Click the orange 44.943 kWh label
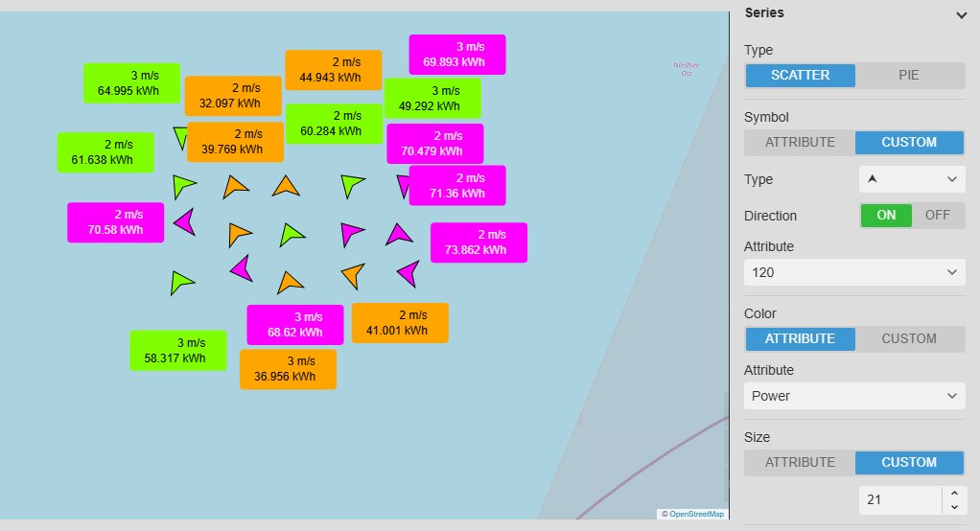The image size is (980, 531). click(x=333, y=70)
